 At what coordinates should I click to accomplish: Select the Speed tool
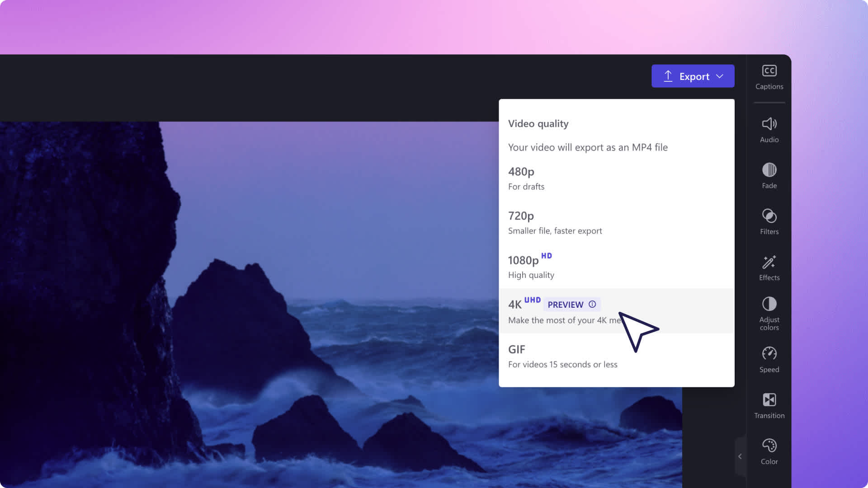click(769, 359)
